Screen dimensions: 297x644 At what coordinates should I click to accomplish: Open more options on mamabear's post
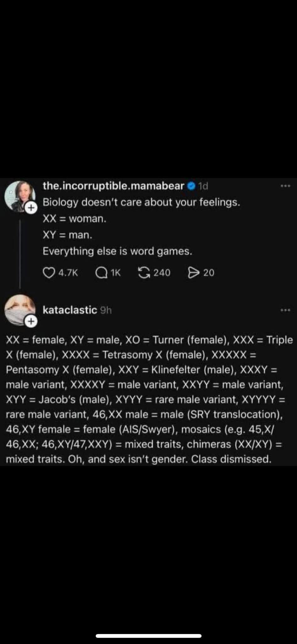pyautogui.click(x=285, y=186)
